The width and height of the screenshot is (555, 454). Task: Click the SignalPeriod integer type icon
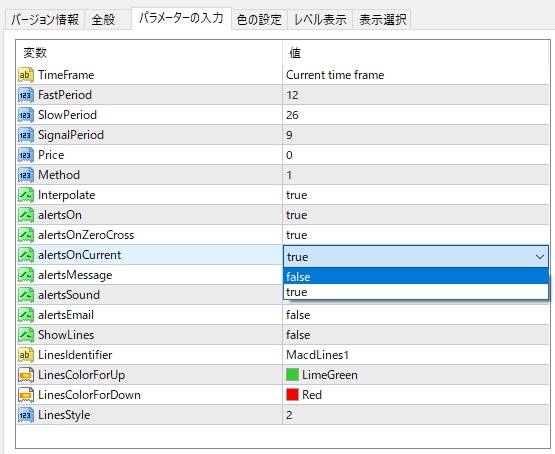26,135
